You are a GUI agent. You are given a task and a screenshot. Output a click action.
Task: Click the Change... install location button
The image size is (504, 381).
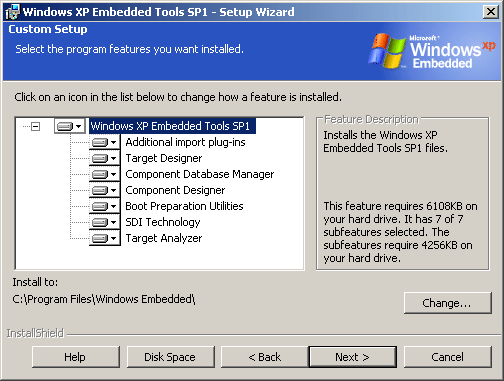point(447,303)
